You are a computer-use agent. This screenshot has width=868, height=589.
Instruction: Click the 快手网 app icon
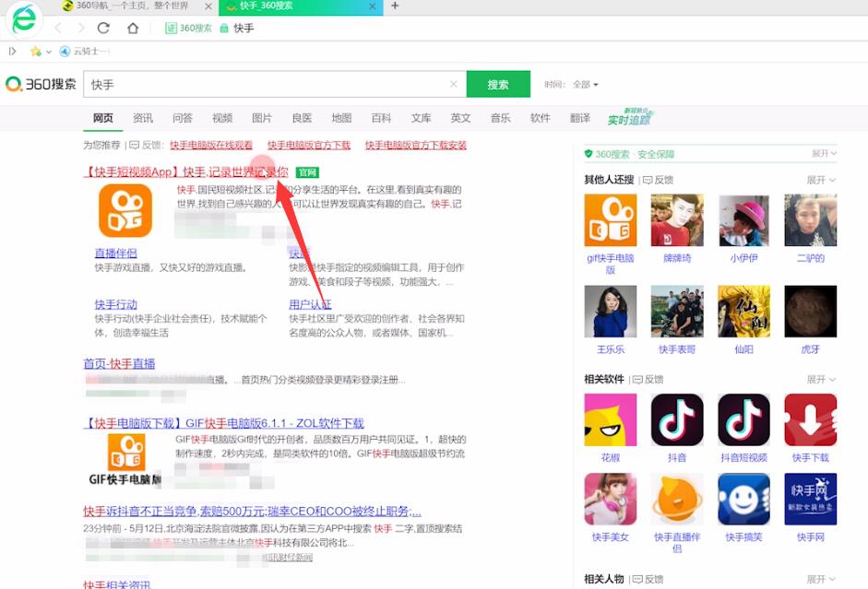811,499
